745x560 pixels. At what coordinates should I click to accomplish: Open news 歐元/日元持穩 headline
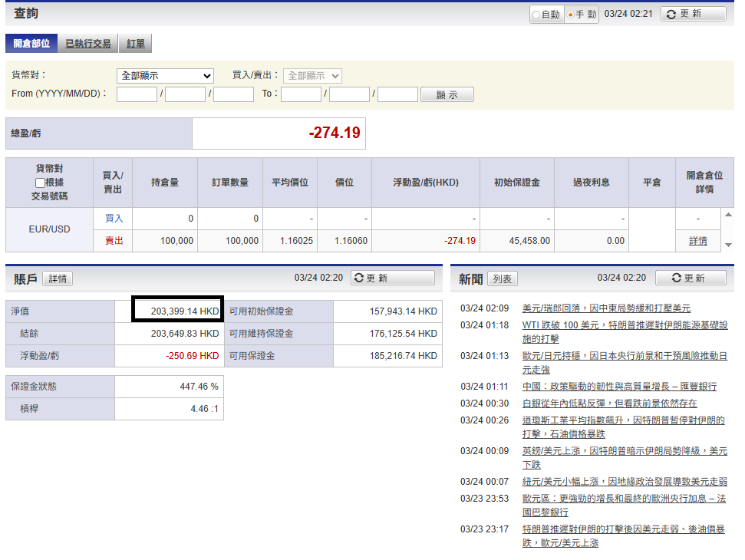point(625,362)
